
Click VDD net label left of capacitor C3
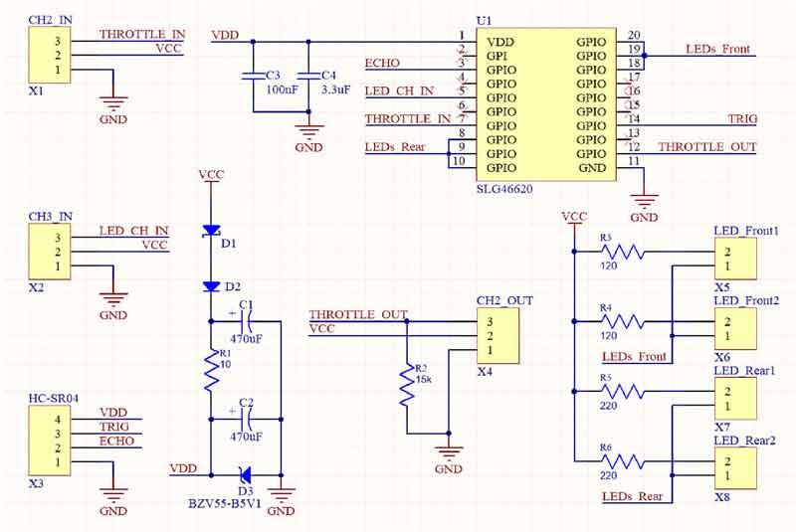pos(225,35)
